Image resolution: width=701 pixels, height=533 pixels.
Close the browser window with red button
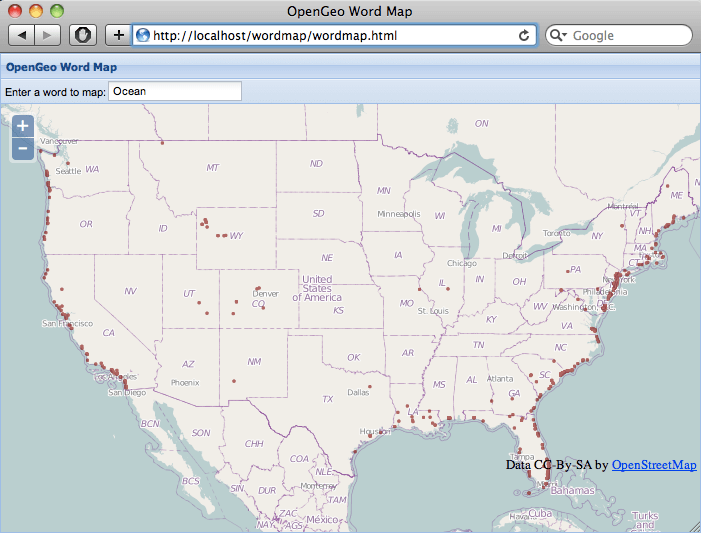(15, 11)
